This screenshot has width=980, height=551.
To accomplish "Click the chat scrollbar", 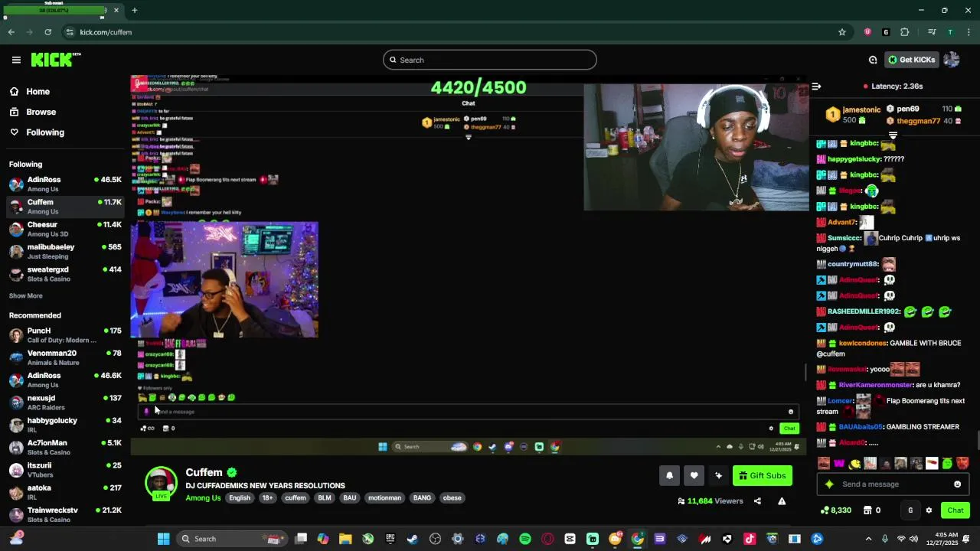I will click(x=977, y=441).
